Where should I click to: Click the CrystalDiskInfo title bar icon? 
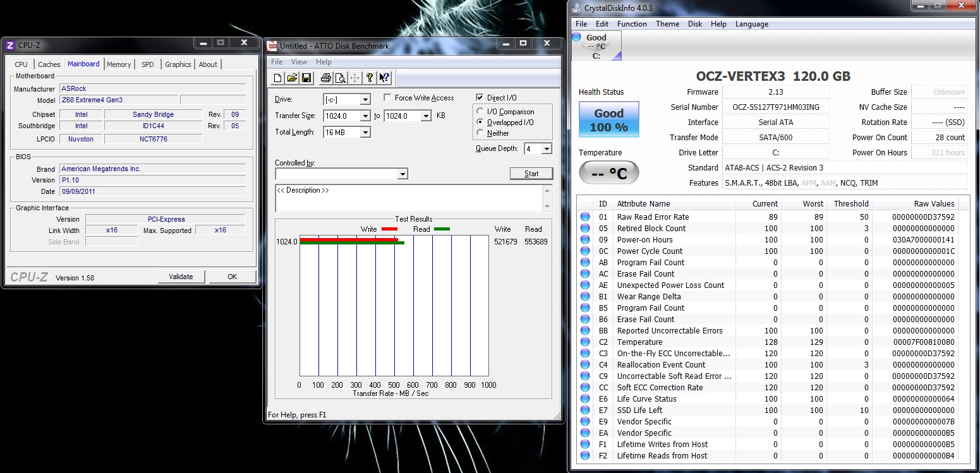[x=576, y=8]
